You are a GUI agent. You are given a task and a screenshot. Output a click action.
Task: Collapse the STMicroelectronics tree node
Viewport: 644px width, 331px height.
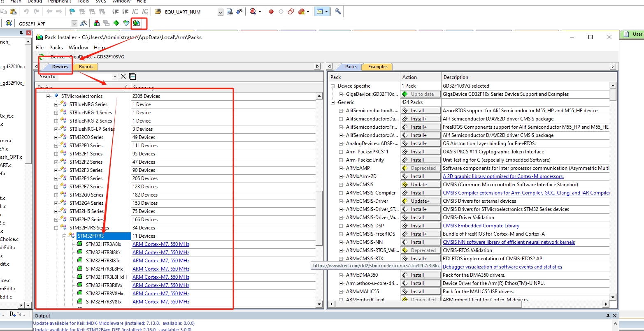48,96
